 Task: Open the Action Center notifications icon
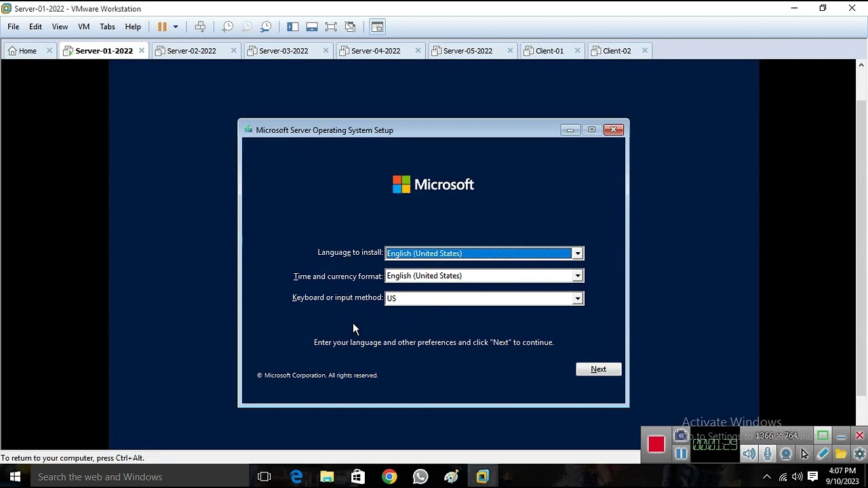click(813, 477)
